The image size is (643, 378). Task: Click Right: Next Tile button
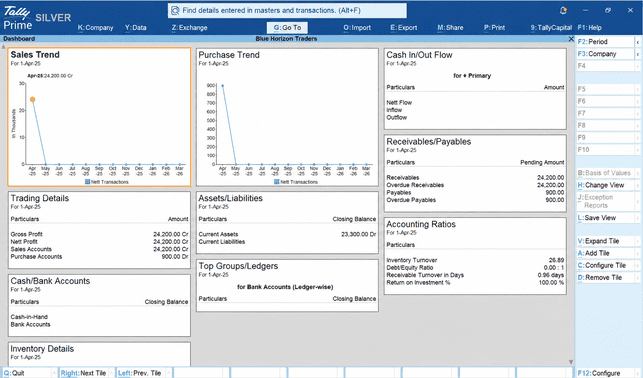click(86, 373)
